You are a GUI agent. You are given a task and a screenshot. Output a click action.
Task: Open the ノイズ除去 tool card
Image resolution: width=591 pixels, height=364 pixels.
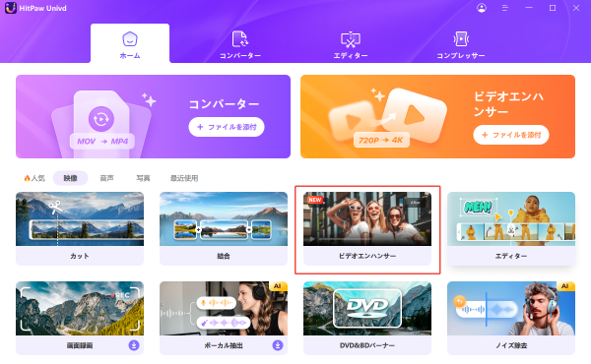coord(511,318)
